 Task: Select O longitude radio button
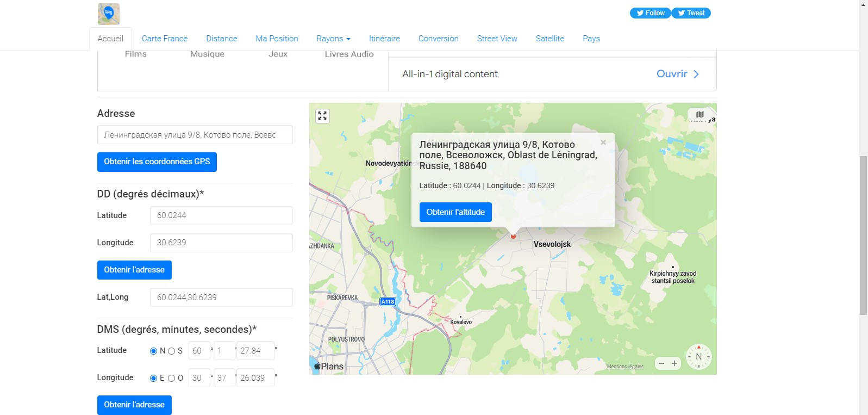tap(172, 379)
